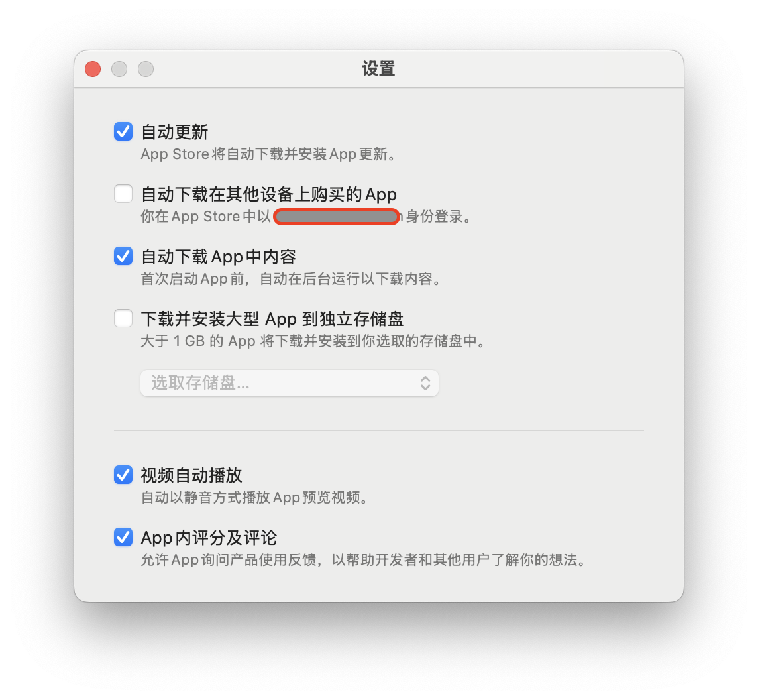The height and width of the screenshot is (700, 758).
Task: Open the 选取存储盘 dropdown
Action: tap(290, 383)
